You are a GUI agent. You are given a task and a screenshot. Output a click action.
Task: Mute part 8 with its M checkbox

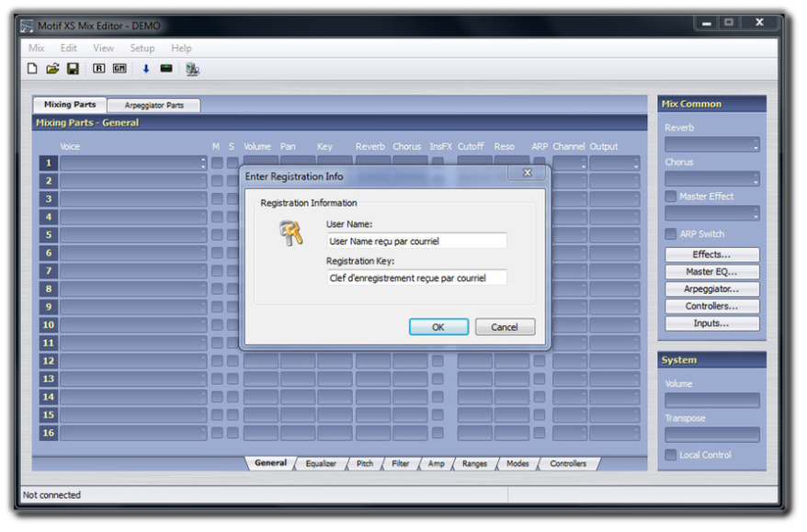pyautogui.click(x=217, y=289)
